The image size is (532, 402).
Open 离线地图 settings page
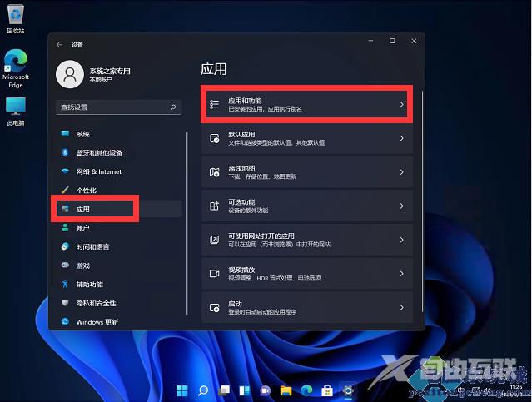pos(307,172)
